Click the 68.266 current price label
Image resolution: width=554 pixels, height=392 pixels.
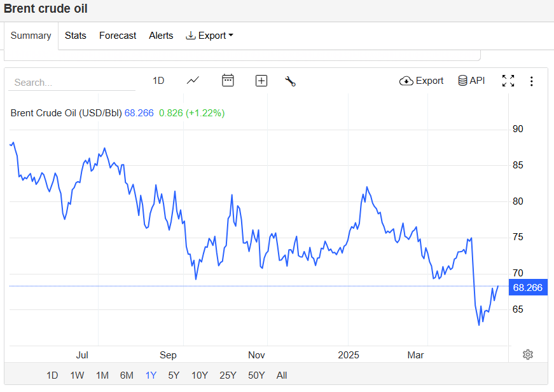(x=527, y=288)
